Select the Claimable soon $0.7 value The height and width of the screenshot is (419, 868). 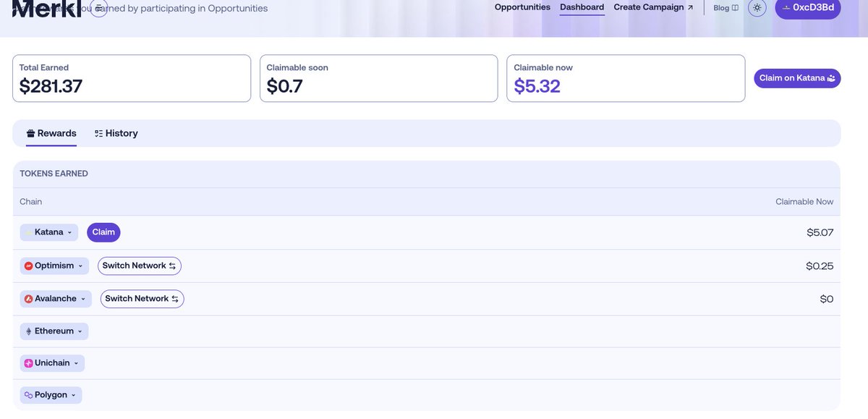tap(285, 86)
